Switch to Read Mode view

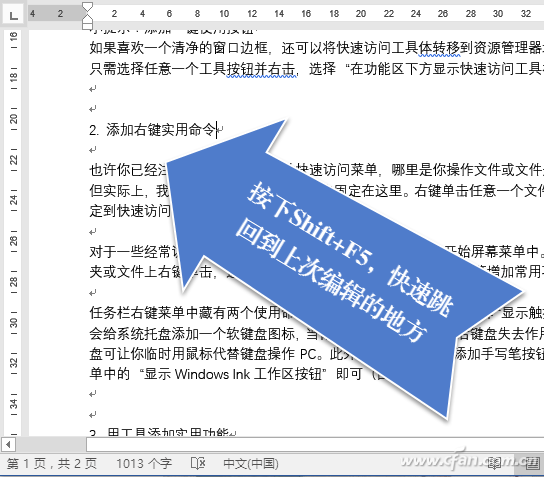pos(494,463)
